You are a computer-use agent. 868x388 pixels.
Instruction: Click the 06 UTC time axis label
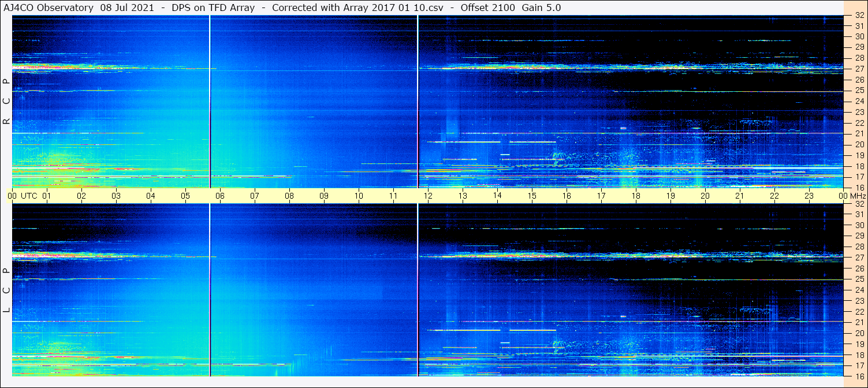pos(220,196)
